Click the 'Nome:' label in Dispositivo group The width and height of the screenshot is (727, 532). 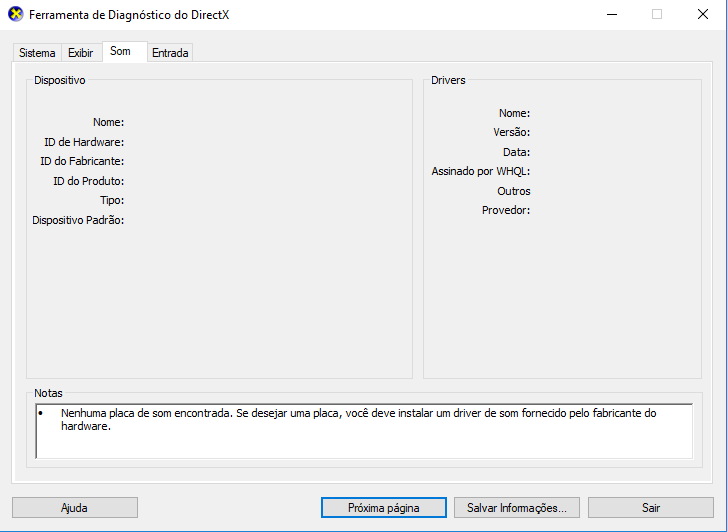(108, 122)
